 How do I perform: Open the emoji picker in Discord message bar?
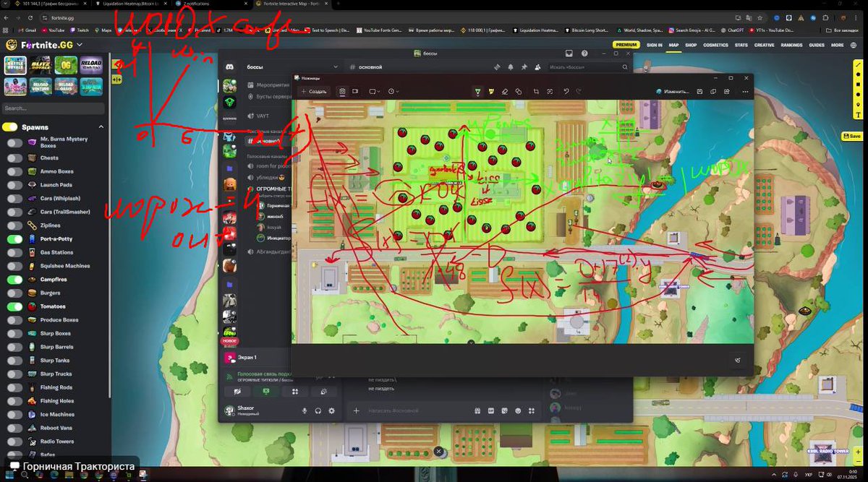[518, 410]
